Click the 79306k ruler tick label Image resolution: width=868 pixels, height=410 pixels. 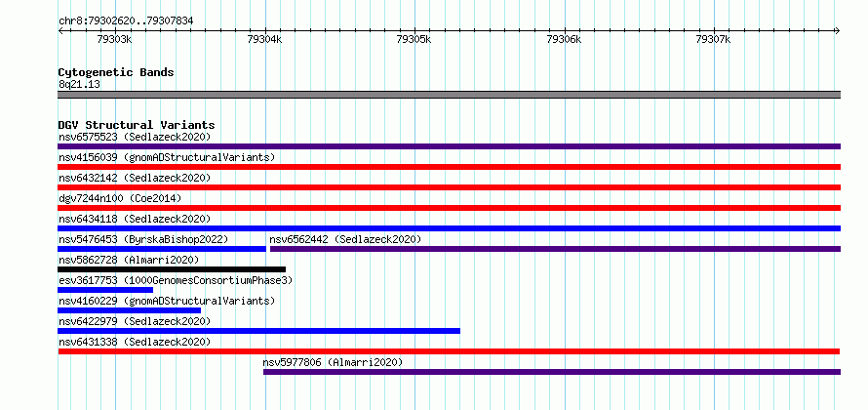pos(564,39)
